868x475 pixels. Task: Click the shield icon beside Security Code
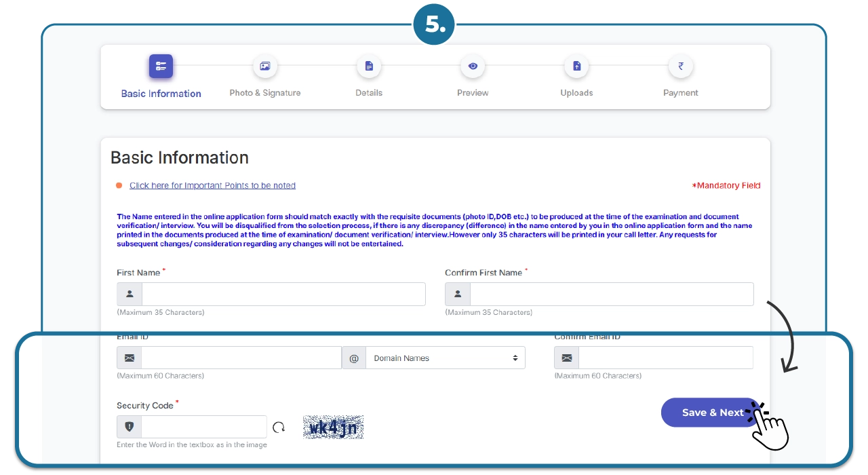tap(130, 427)
